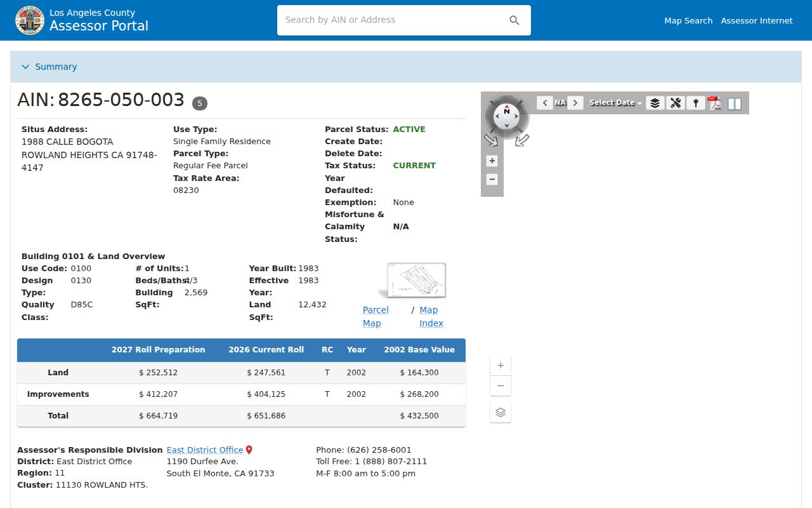This screenshot has width=812, height=508.
Task: Open the Parcel Map link
Action: [x=376, y=316]
